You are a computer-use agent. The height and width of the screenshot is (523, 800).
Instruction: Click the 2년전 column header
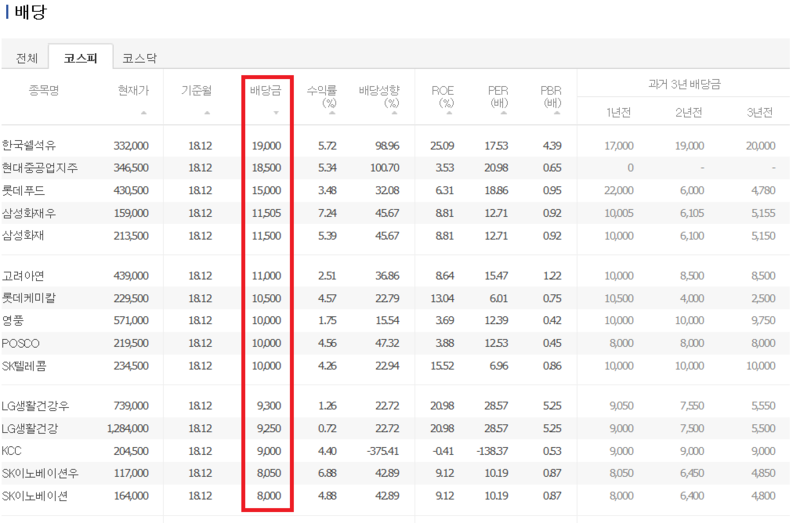coord(689,112)
